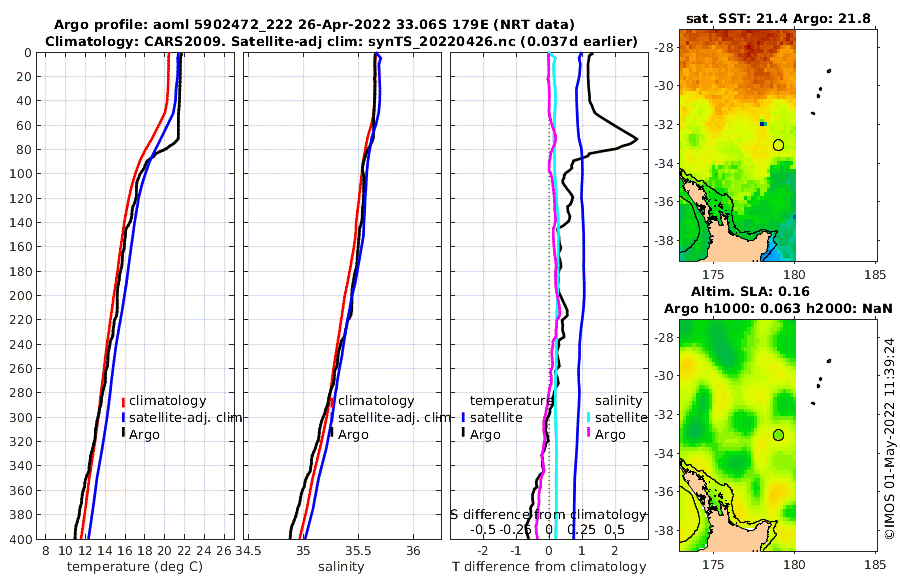Click the T difference axis tick '-2'
The image size is (900, 580).
click(482, 551)
